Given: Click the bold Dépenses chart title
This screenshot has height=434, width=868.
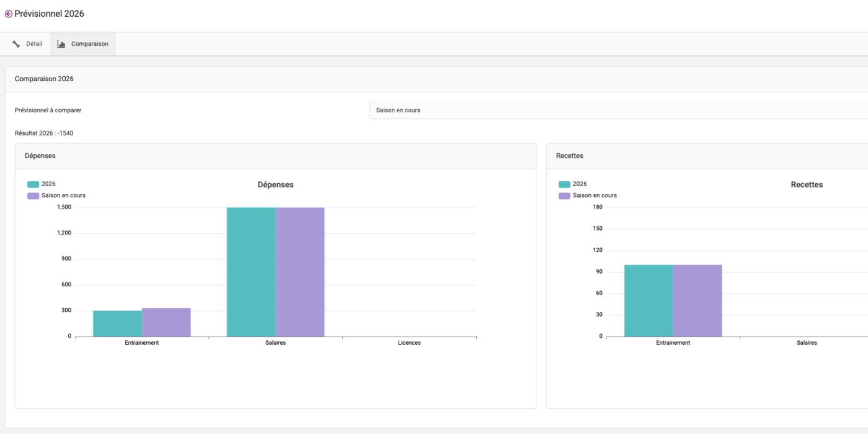Looking at the screenshot, I should pyautogui.click(x=276, y=185).
